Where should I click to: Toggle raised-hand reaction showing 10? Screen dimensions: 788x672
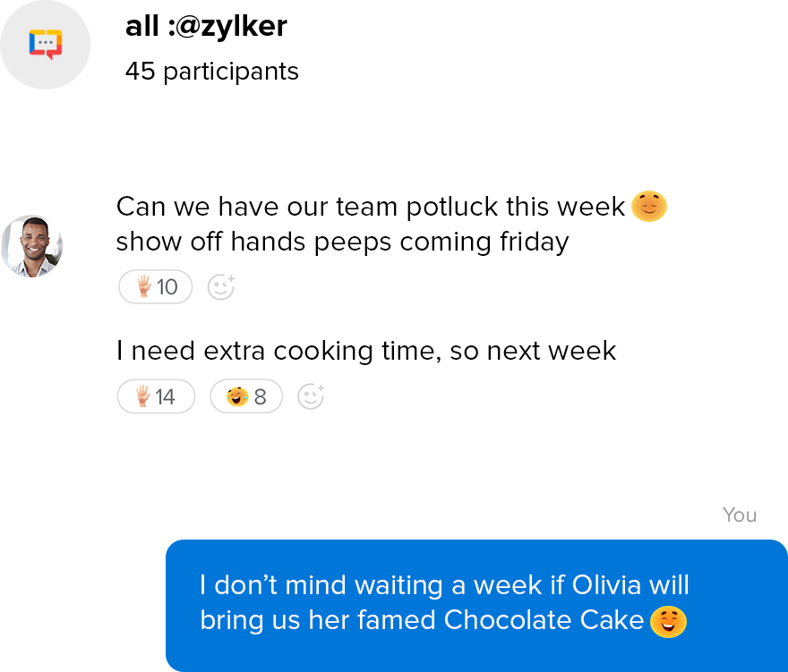156,287
